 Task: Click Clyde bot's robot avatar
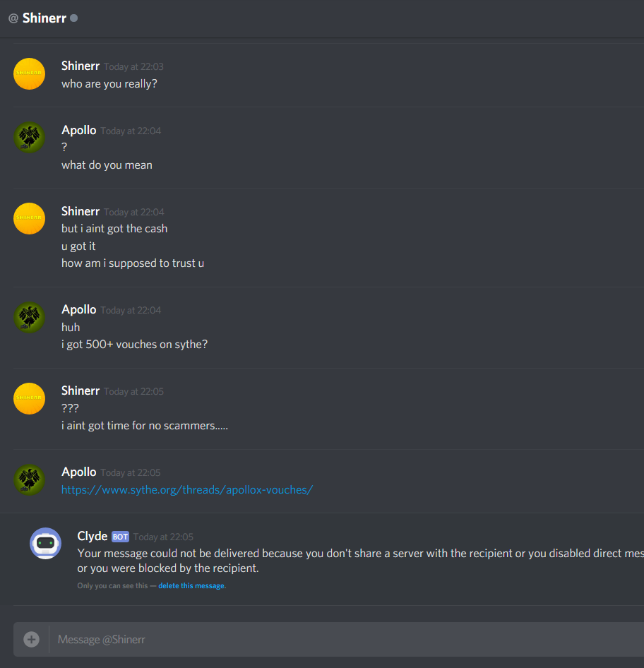click(x=46, y=543)
